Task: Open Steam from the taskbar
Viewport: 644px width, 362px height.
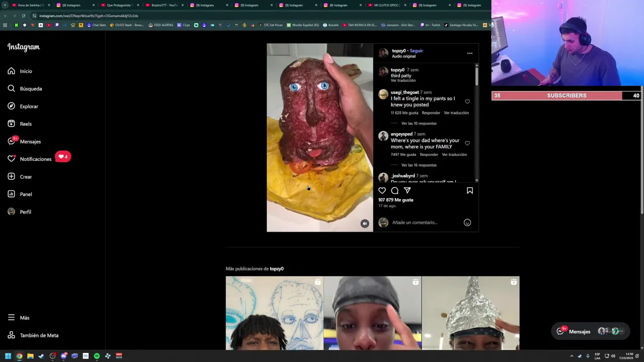Action: (41, 356)
